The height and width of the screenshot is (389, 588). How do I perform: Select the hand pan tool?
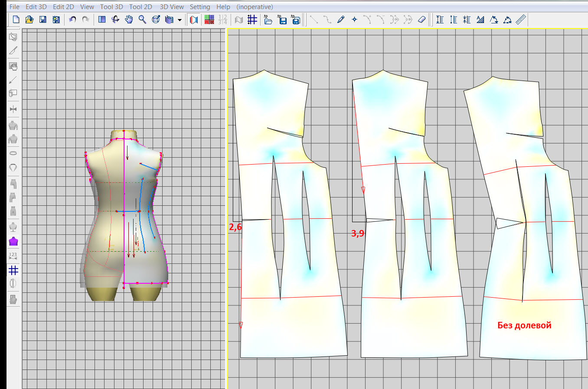129,19
